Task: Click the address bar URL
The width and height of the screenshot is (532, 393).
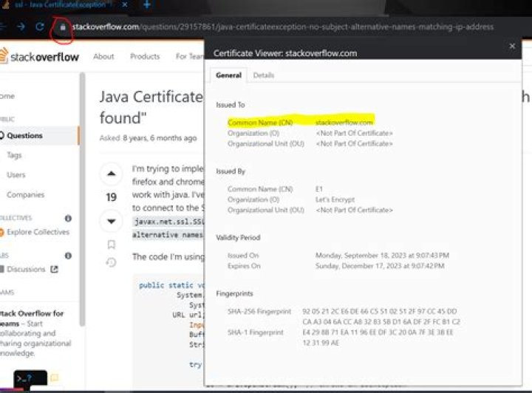Action: (282, 27)
